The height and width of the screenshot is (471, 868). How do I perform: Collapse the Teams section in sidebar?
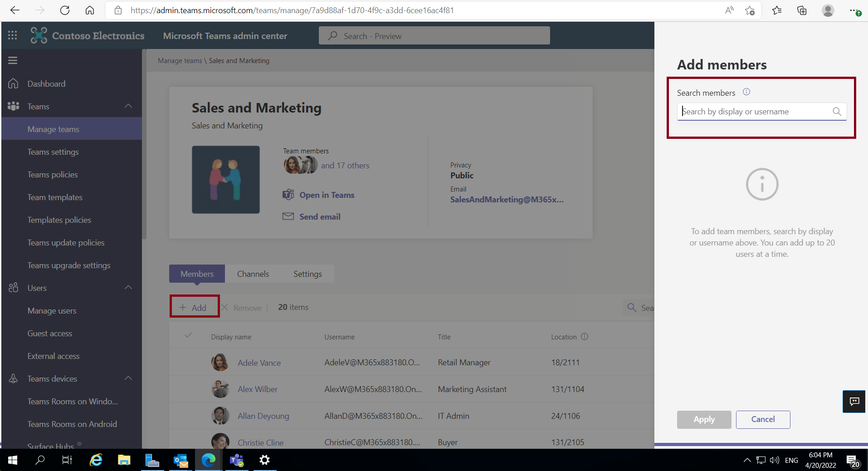pos(128,106)
